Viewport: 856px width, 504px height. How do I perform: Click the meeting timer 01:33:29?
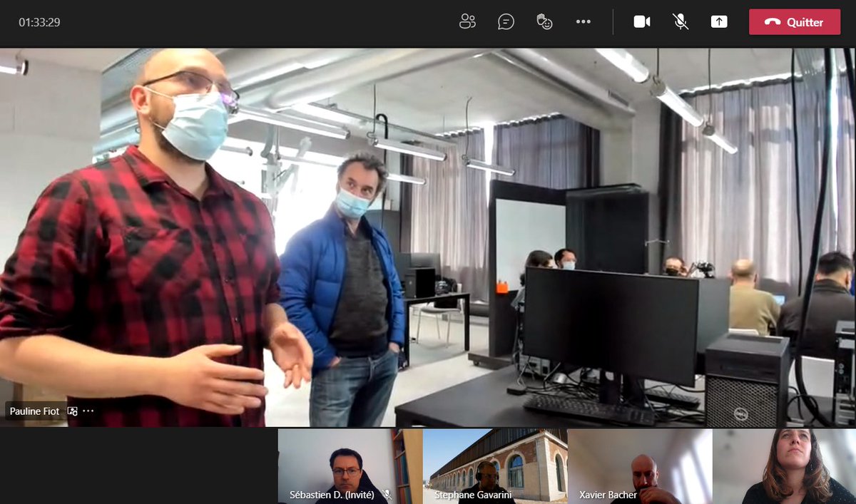[39, 22]
